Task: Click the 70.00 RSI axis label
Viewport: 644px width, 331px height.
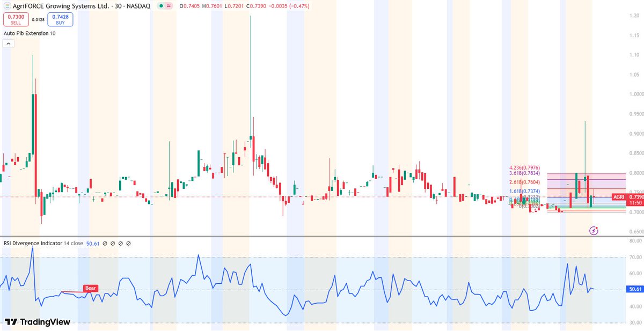Action: [x=635, y=257]
